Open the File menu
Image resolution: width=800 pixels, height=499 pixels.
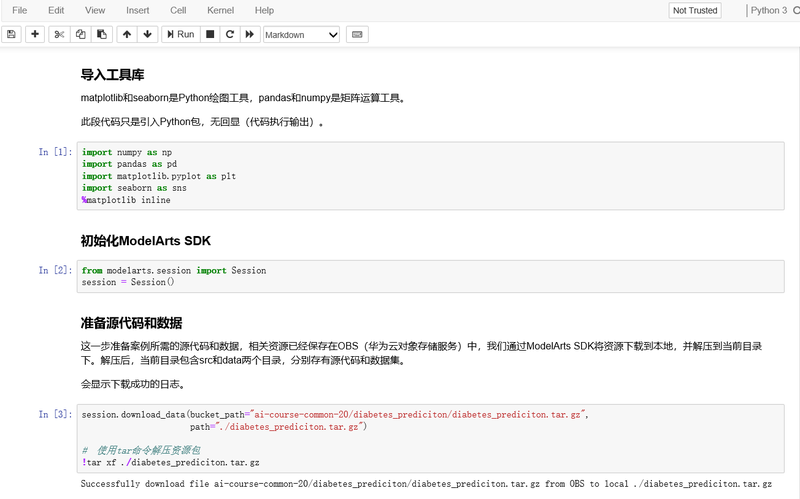[x=19, y=10]
